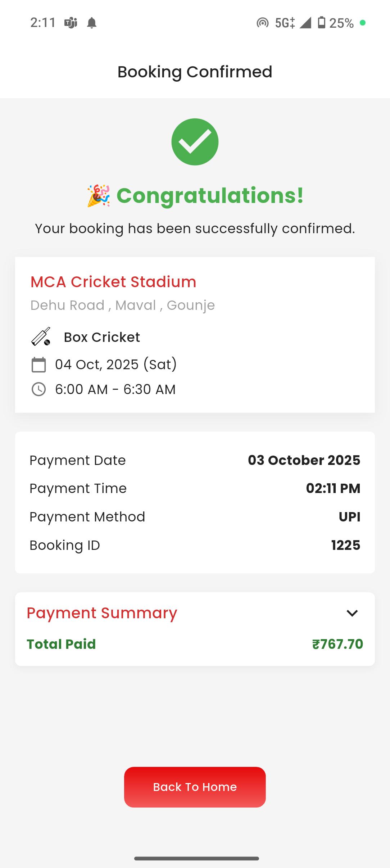390x868 pixels.
Task: Tap the green success checkmark icon
Action: 195,142
